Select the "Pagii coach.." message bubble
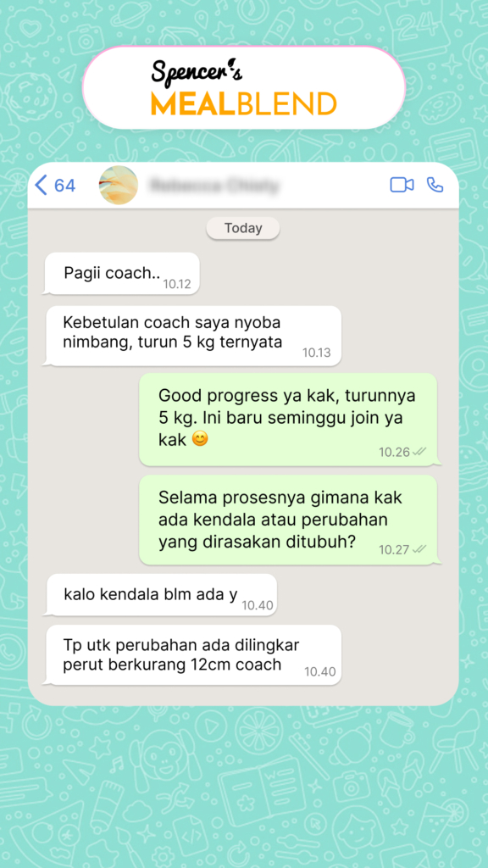488x868 pixels. 122,274
